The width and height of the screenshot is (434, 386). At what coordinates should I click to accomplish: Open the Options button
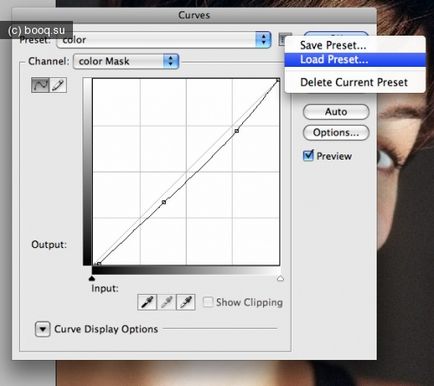(x=336, y=133)
